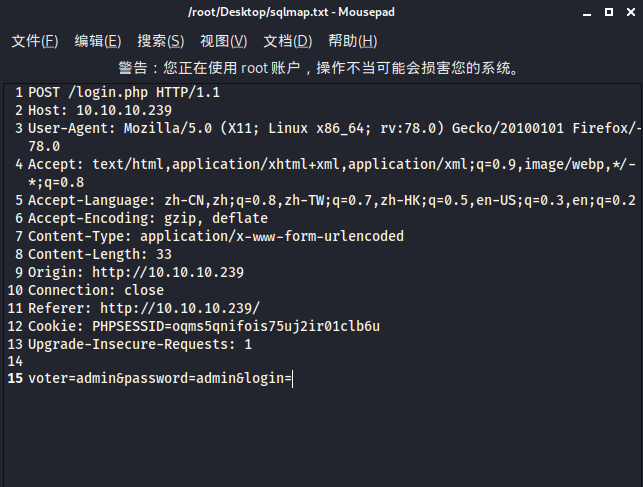643x487 pixels.
Task: Open the 帮助(H) help menu
Action: click(353, 41)
